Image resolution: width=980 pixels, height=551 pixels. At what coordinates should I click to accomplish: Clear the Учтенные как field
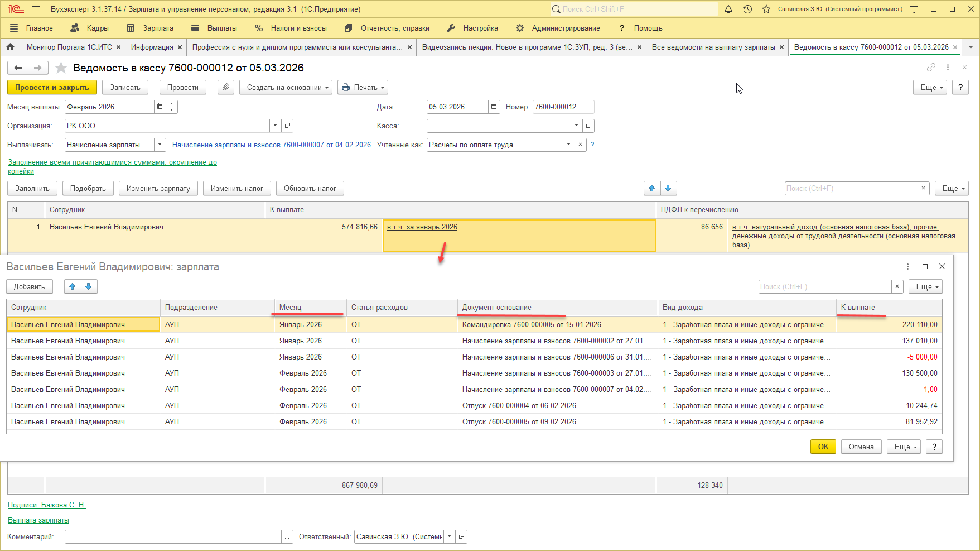point(580,145)
